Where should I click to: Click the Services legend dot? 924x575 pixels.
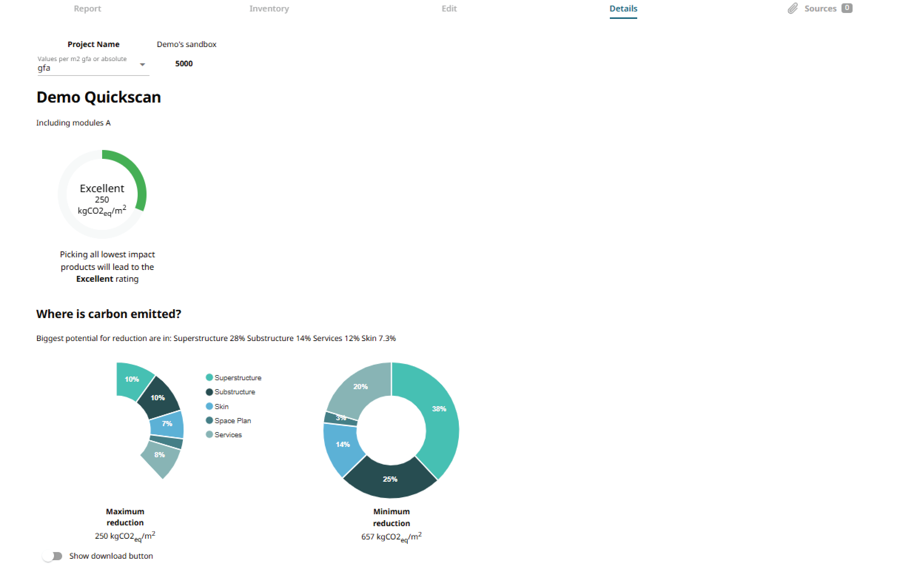[209, 434]
